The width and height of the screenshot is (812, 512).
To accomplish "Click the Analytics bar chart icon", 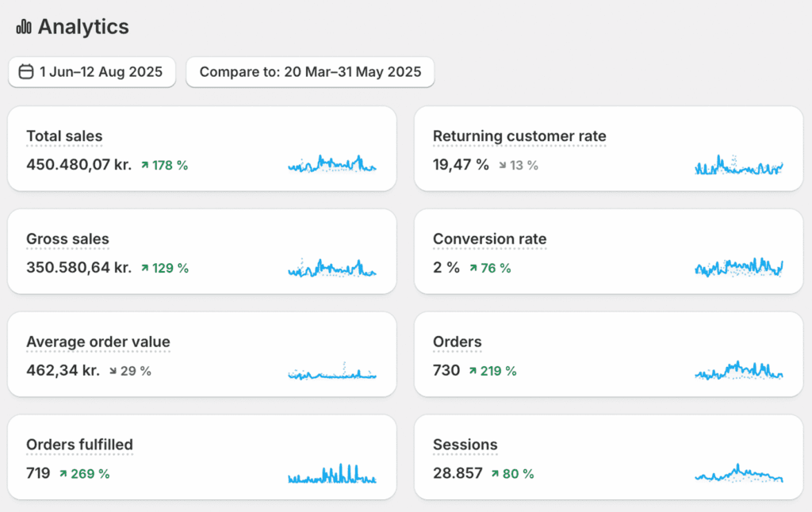I will [x=24, y=27].
